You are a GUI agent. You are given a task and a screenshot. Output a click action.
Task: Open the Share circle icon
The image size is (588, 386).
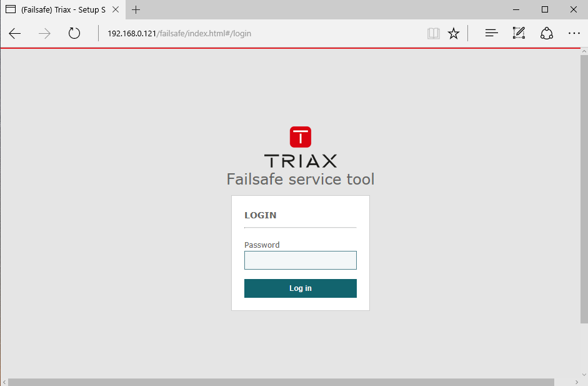[x=546, y=33]
